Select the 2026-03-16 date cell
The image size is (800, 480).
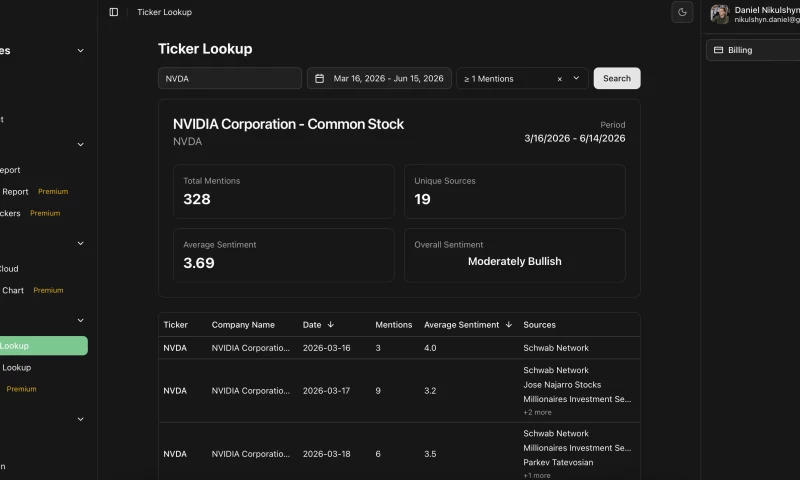pos(327,348)
